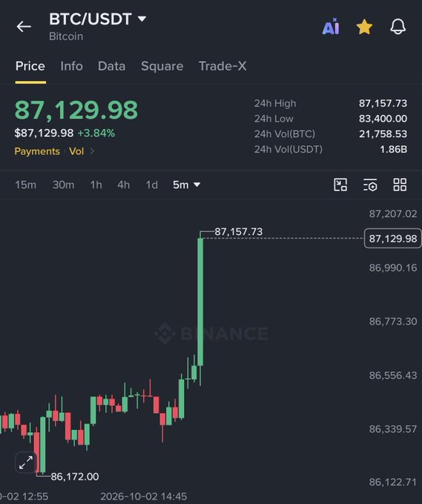This screenshot has width=422, height=504.
Task: Open the grid layout icon
Action: (x=400, y=185)
